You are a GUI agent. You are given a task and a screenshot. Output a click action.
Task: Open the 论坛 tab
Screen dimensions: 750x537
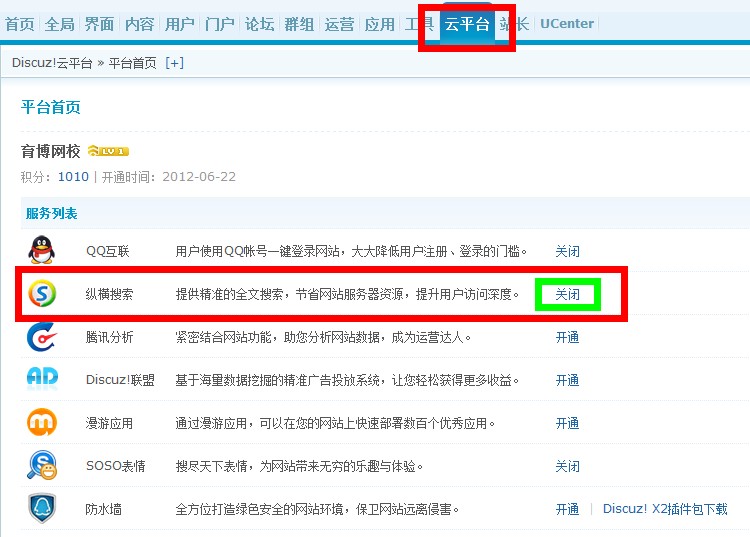(x=259, y=23)
